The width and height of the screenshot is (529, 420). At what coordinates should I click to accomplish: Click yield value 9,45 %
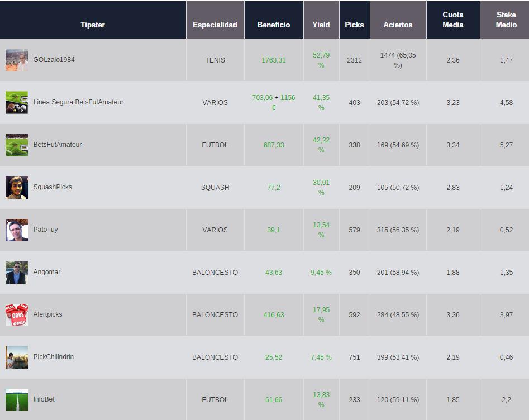321,272
